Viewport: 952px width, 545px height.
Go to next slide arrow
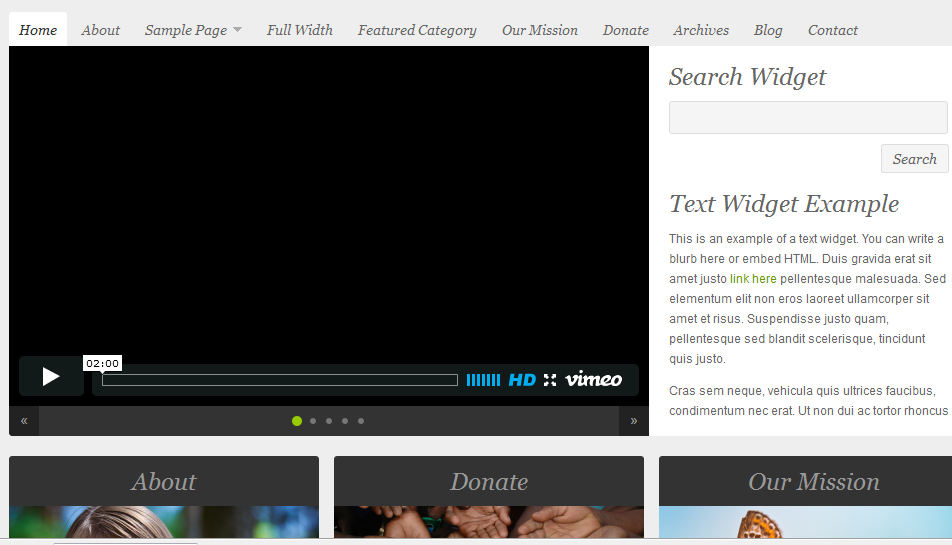(634, 421)
